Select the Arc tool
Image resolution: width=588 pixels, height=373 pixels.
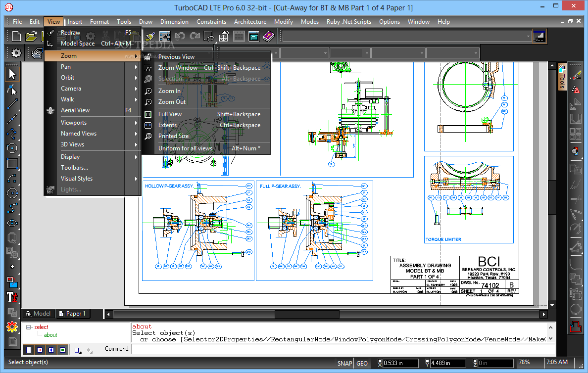[x=12, y=179]
